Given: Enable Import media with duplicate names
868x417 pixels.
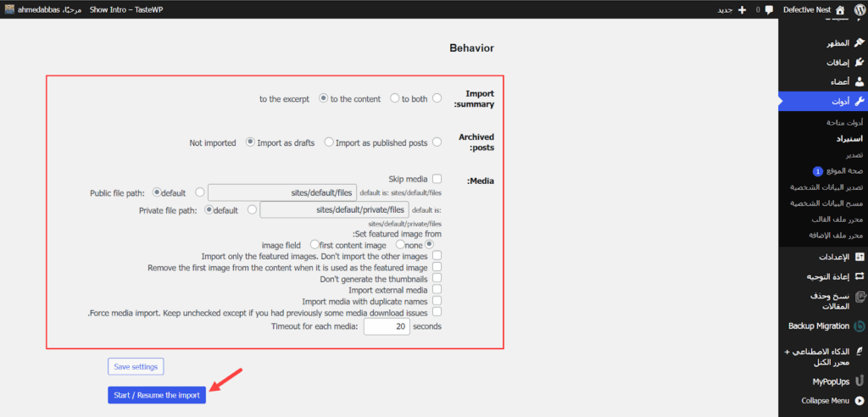Looking at the screenshot, I should coord(437,301).
